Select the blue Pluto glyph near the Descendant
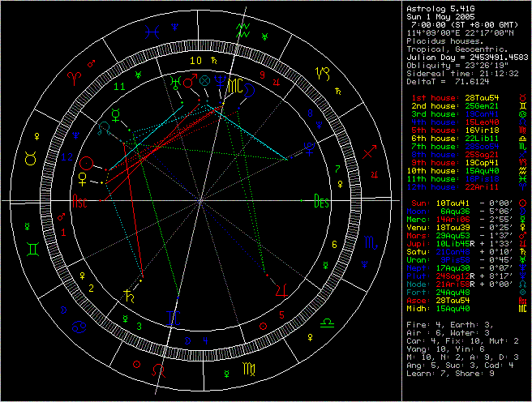 point(309,147)
